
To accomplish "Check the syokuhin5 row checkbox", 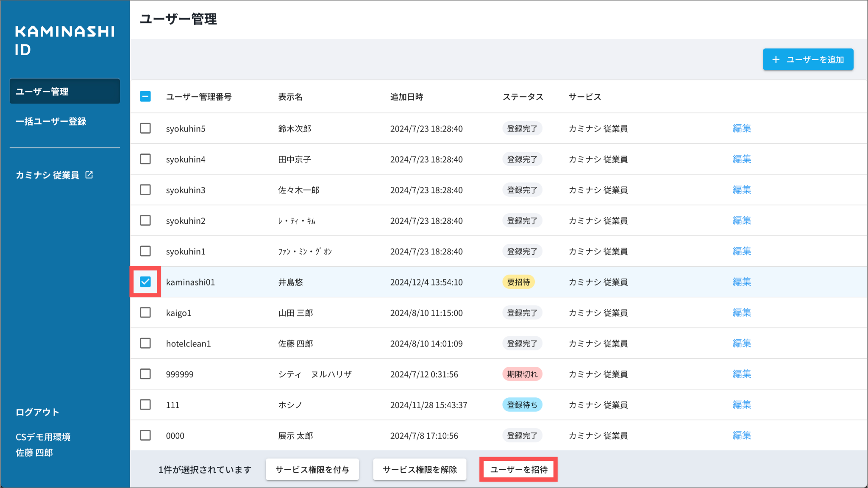I will pos(145,128).
